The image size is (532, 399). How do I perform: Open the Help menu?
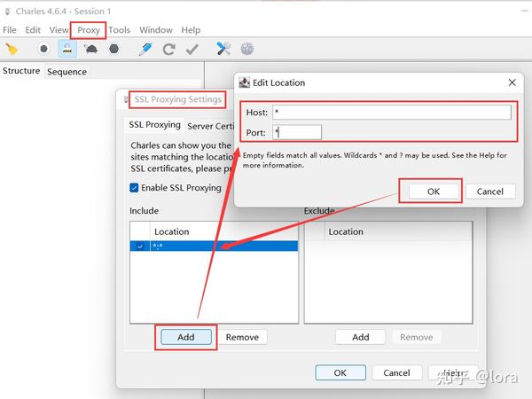click(191, 30)
